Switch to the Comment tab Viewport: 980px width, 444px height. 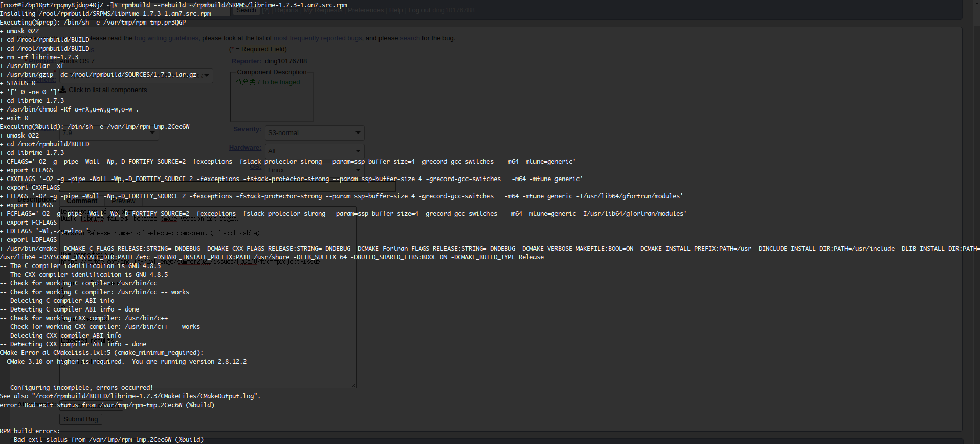tap(82, 201)
